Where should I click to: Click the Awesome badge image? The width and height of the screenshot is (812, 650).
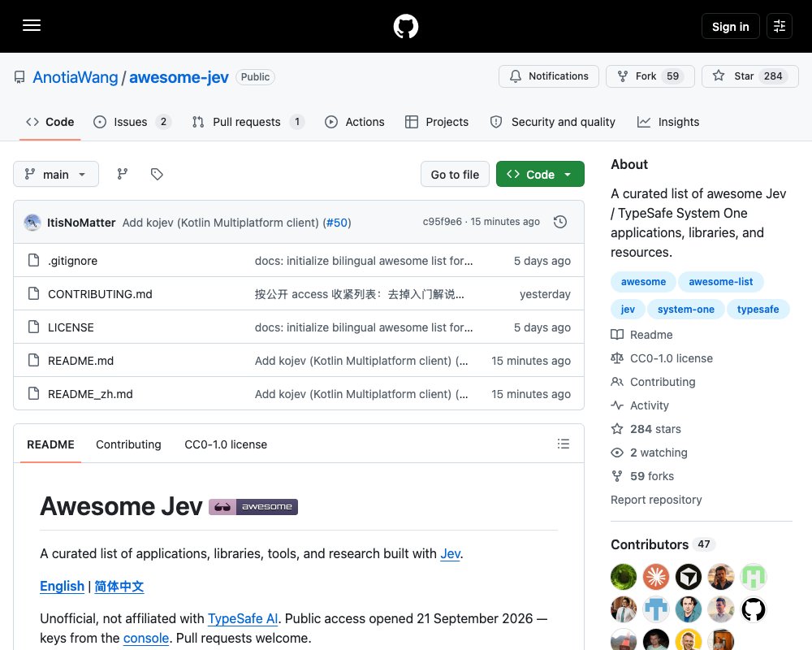[x=253, y=506]
